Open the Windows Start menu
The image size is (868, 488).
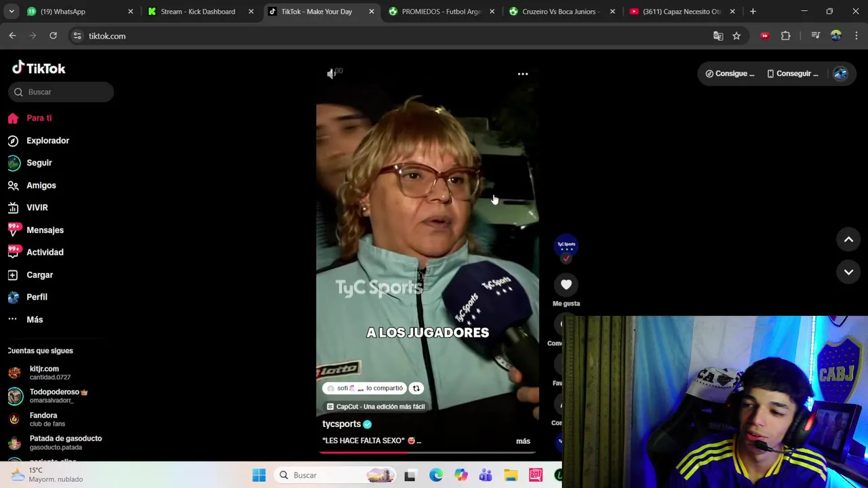click(259, 475)
